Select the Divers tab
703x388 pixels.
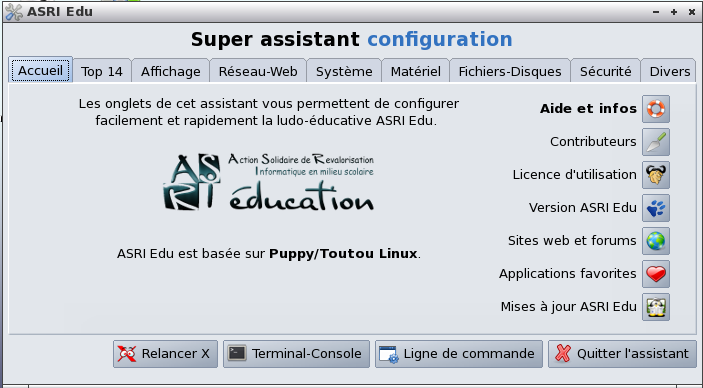(x=669, y=71)
